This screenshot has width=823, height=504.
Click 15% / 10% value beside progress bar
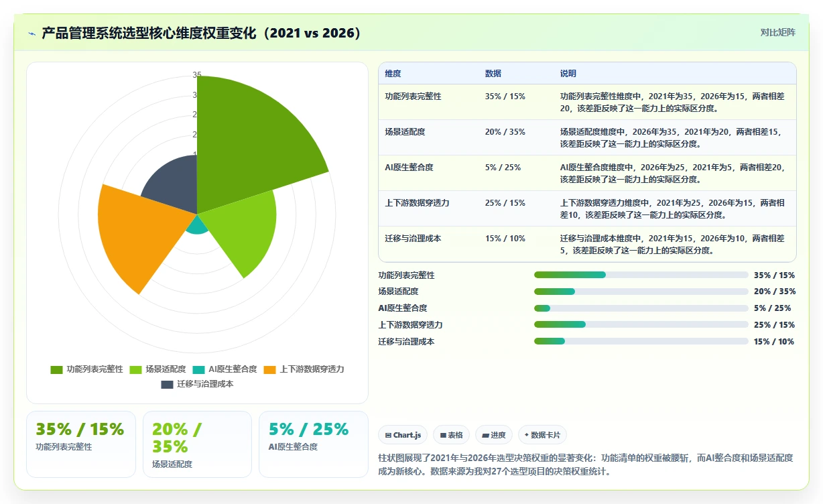click(x=774, y=341)
